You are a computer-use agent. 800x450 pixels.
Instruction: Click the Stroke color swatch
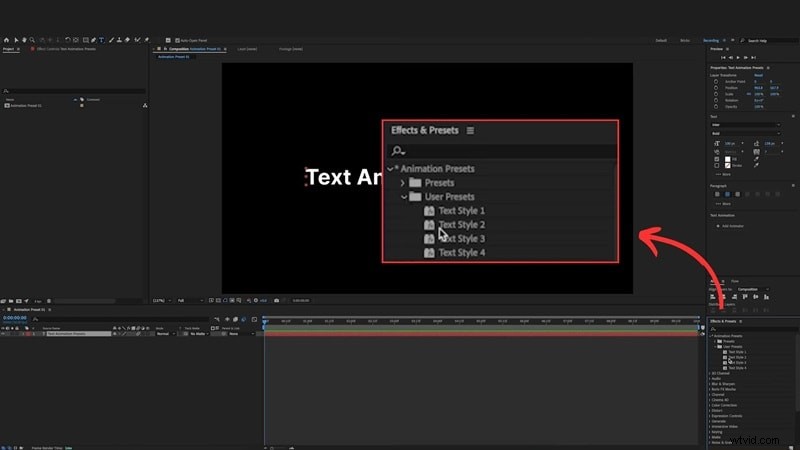pos(728,165)
